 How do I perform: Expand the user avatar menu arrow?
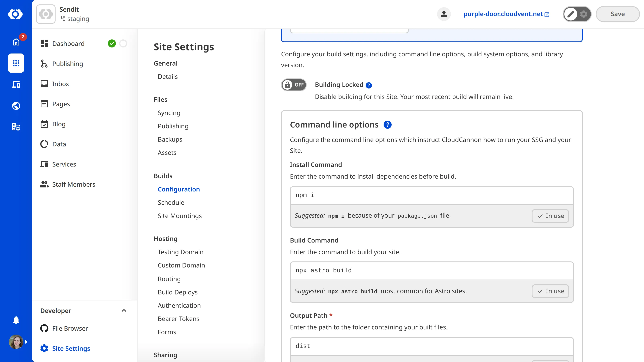(26, 342)
